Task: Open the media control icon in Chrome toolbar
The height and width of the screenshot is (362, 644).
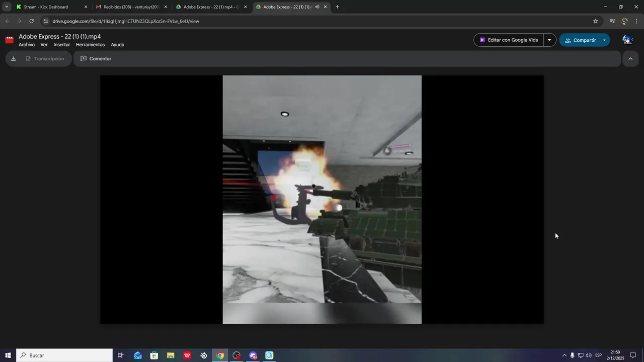Action: pos(612,21)
